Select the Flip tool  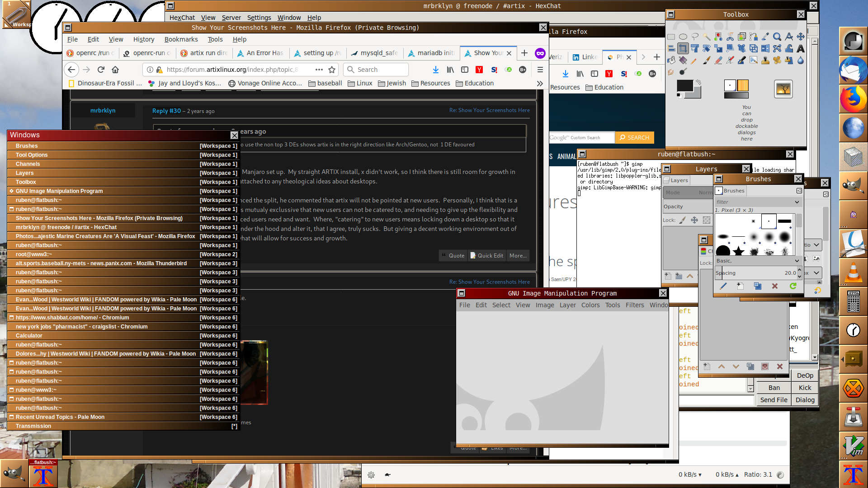pyautogui.click(x=765, y=48)
